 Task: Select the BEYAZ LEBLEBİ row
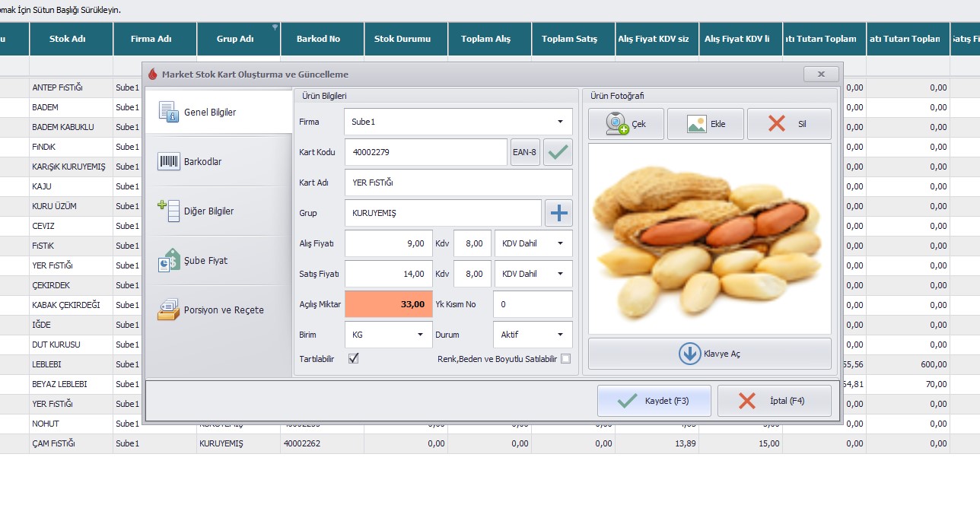tap(72, 384)
